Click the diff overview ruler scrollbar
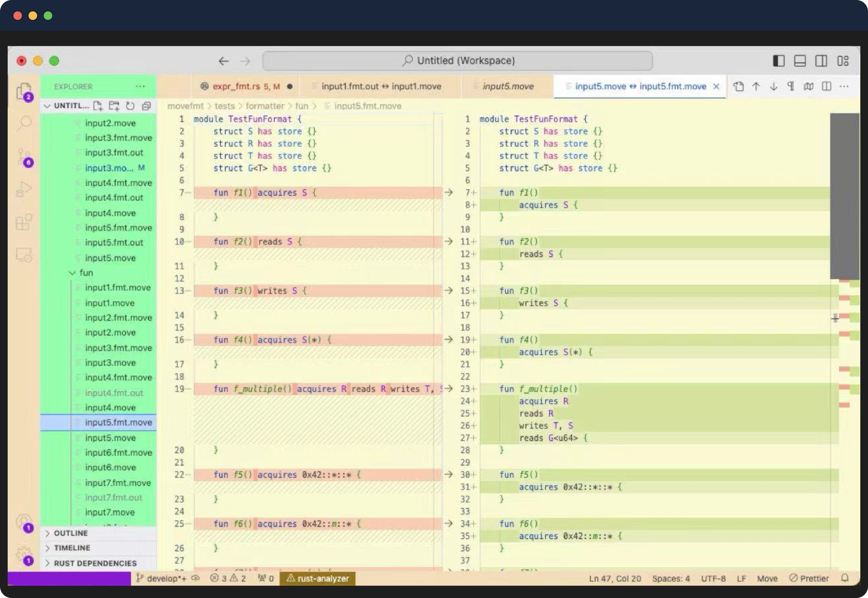The width and height of the screenshot is (868, 598). pos(844,196)
